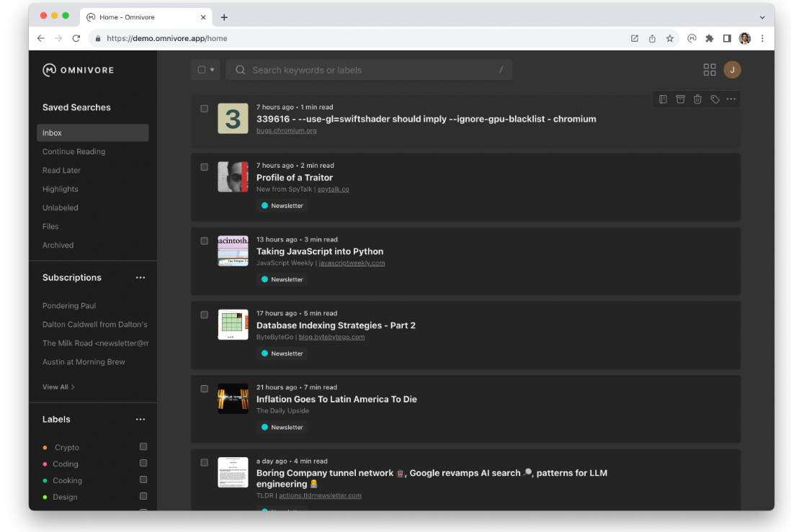
Task: Open the user avatar J menu
Action: pyautogui.click(x=732, y=70)
